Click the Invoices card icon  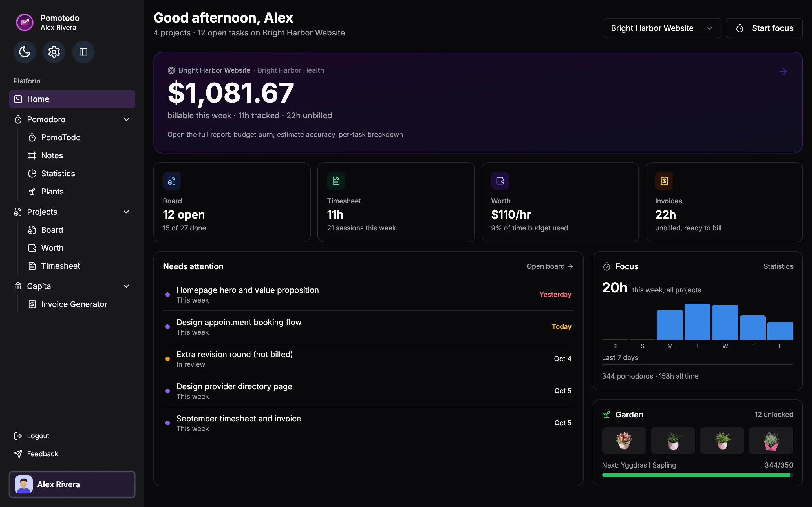[x=664, y=181]
